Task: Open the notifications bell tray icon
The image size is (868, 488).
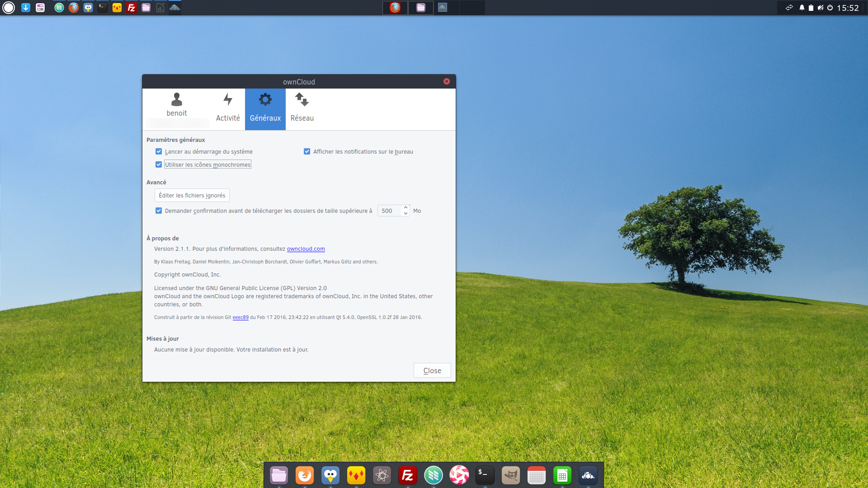Action: pos(802,8)
